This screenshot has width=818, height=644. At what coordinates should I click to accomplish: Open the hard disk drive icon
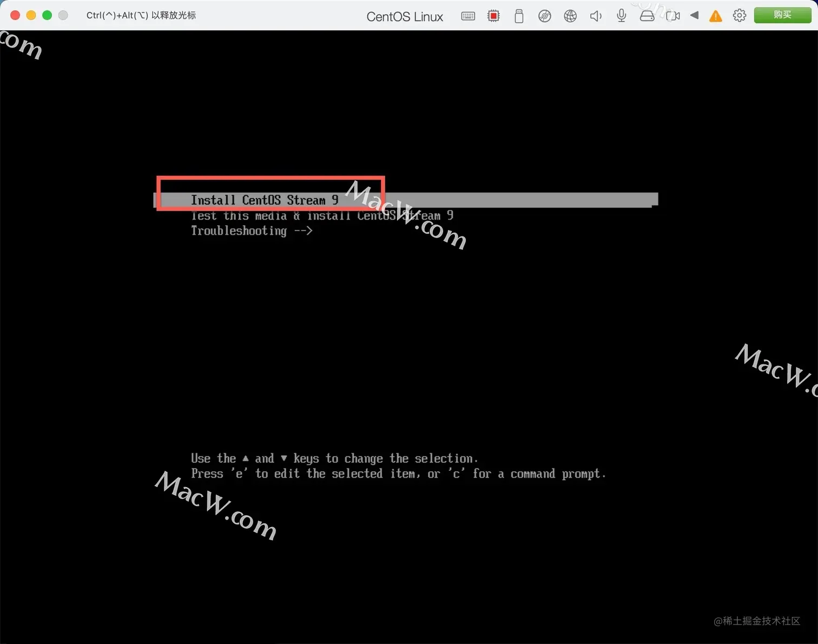[x=647, y=16]
